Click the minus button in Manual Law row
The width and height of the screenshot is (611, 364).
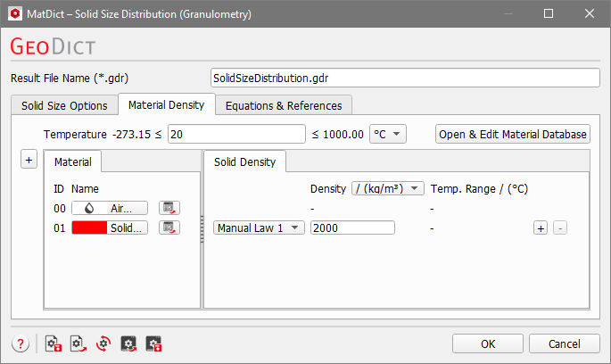[x=560, y=228]
